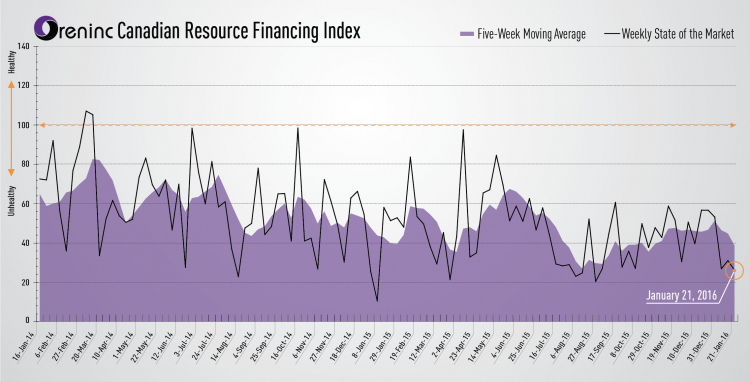Click the purple Five-Week Moving Average swatch
Image resolution: width=750 pixels, height=382 pixels.
click(x=466, y=34)
